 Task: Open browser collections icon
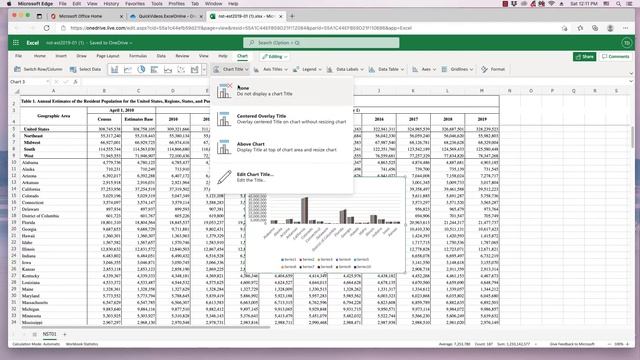tap(595, 28)
